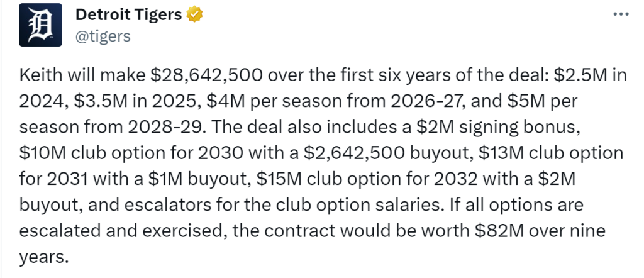Viewport: 644px width, 278px height.
Task: Click the phrase escalated and exercised
Action: pos(123,231)
